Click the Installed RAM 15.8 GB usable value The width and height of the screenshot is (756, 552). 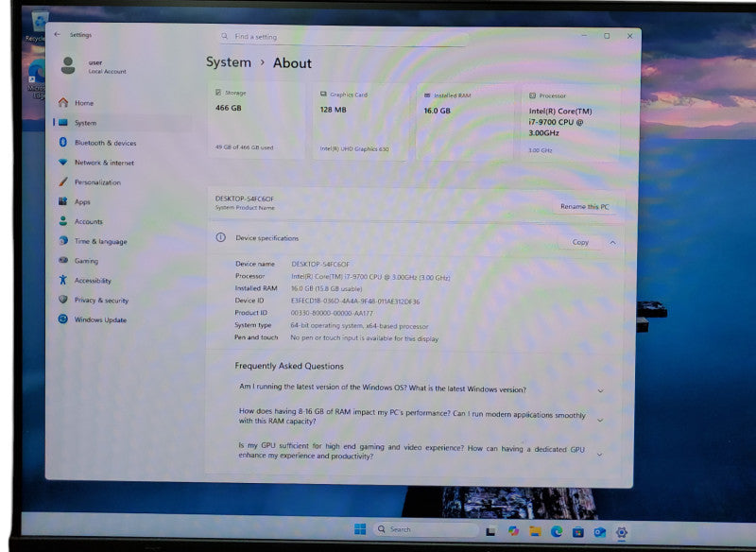(x=326, y=289)
